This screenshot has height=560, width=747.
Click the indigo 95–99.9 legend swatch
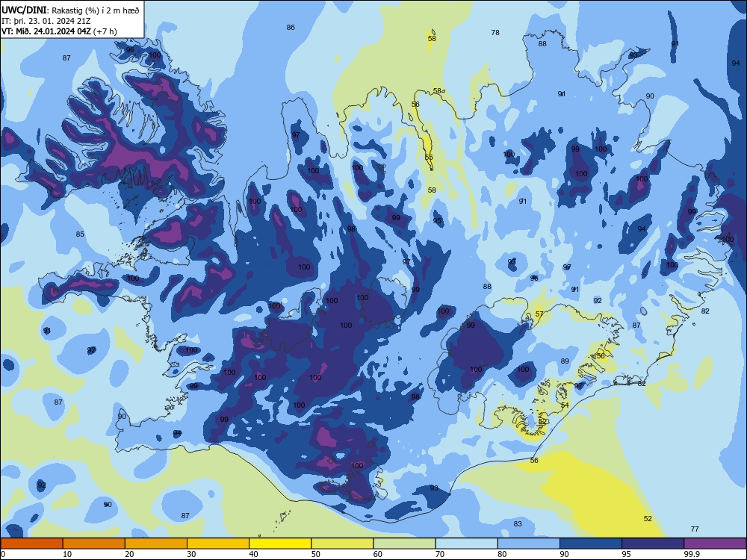click(x=653, y=544)
